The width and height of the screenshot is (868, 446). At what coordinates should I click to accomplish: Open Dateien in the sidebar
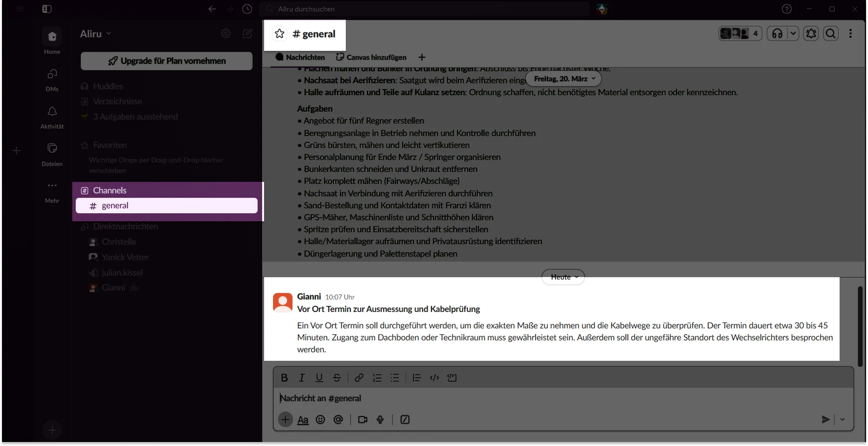coord(52,154)
